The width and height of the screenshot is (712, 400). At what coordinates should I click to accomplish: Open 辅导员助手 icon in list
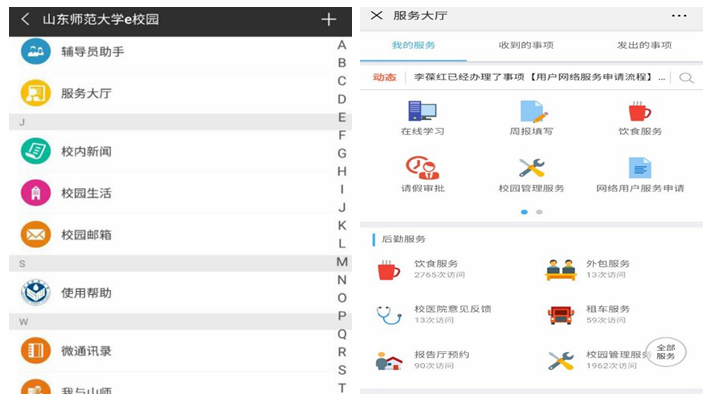[35, 51]
